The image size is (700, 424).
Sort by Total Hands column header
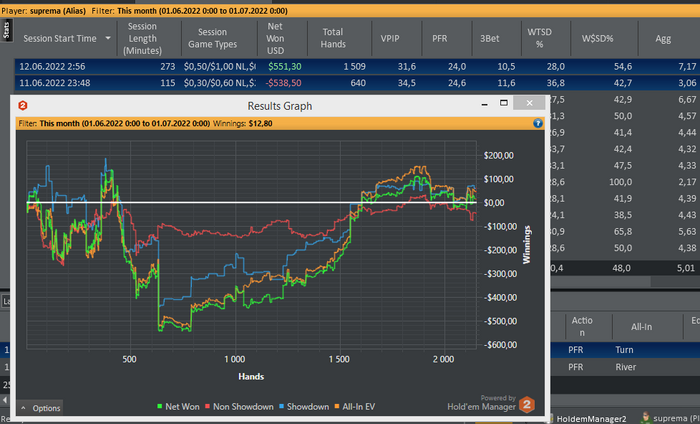pos(333,38)
